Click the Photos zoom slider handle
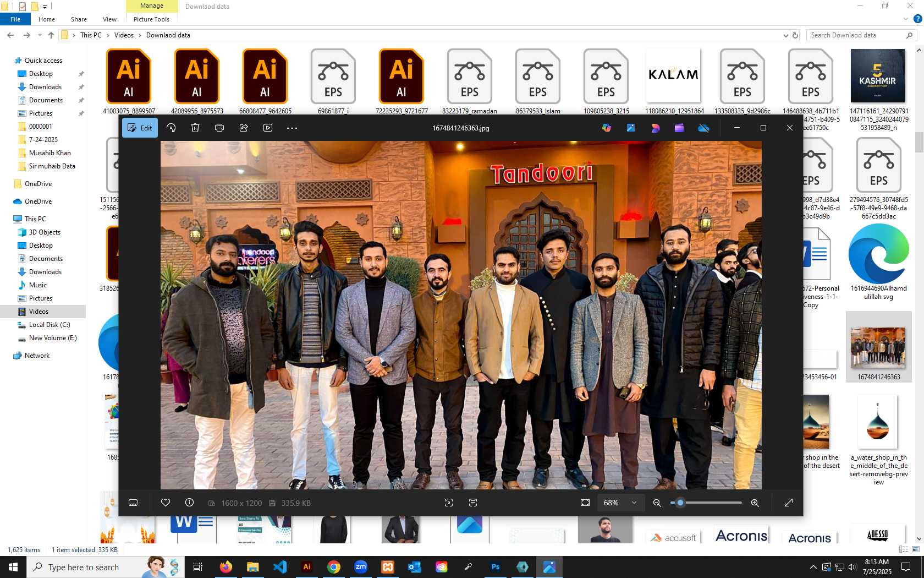Screen dimensions: 924x578 pos(680,503)
